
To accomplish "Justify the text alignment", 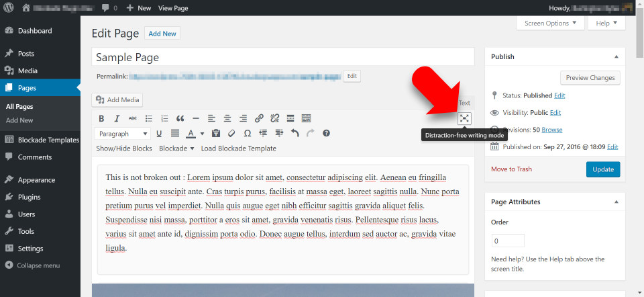I will 175,133.
